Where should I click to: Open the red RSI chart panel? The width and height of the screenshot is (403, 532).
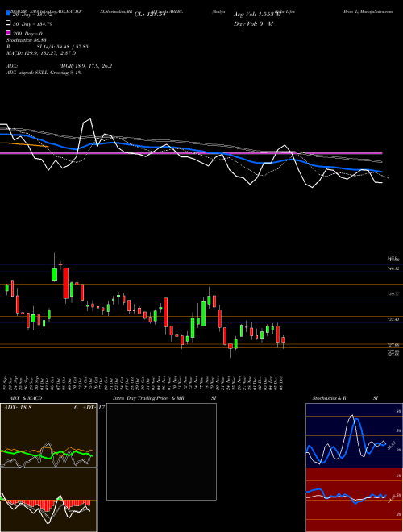[354, 500]
